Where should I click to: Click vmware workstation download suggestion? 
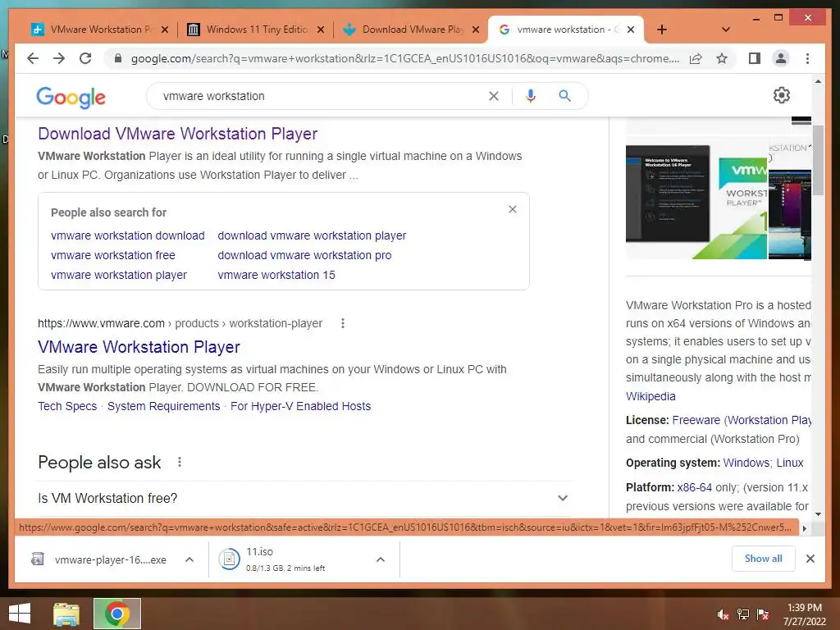127,235
